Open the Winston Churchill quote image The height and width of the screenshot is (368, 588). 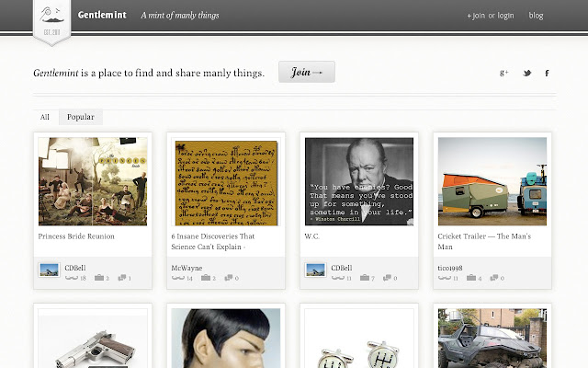click(x=359, y=181)
